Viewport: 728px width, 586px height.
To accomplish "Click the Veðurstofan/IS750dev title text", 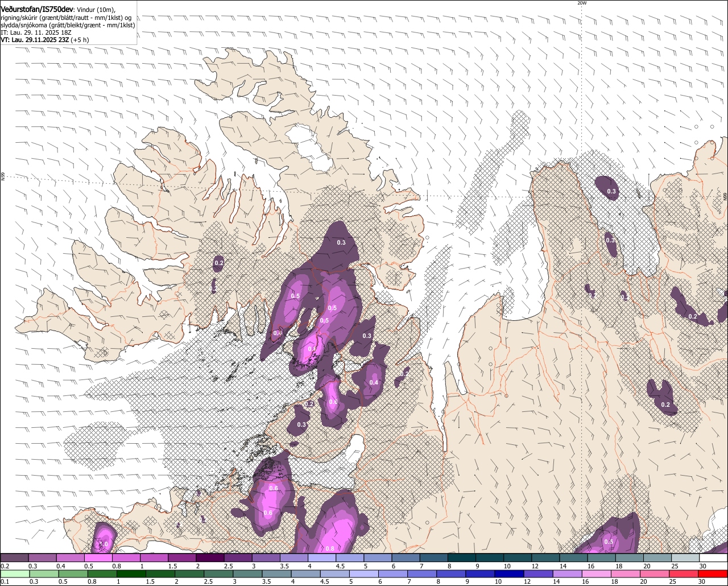I will coord(38,10).
